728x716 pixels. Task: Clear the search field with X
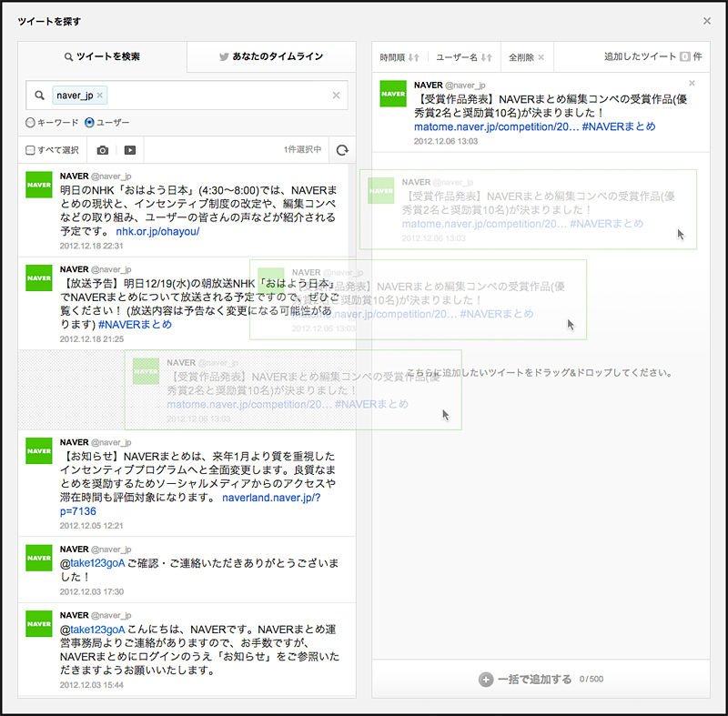coord(336,96)
